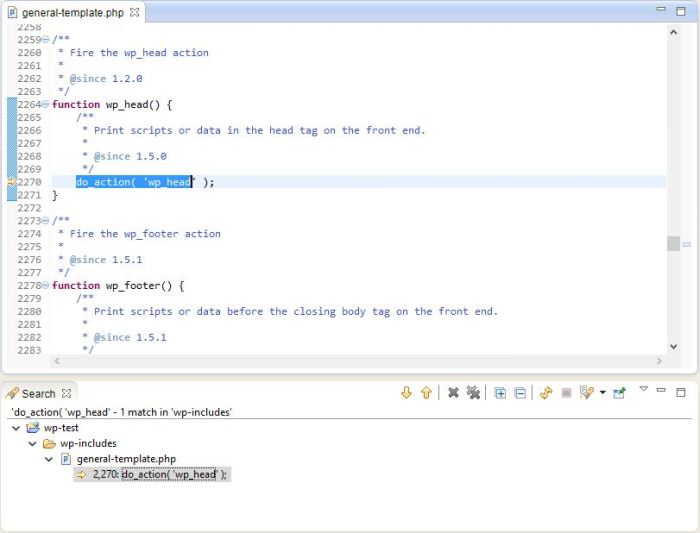This screenshot has height=533, width=700.
Task: Open the Search view menu triangle
Action: tap(643, 389)
